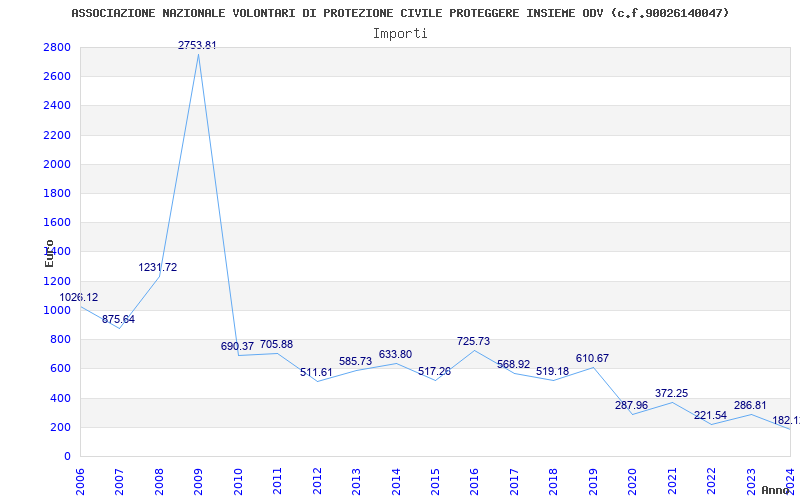This screenshot has height=500, width=800.
Task: Click the 585.73 data label
Action: click(356, 362)
